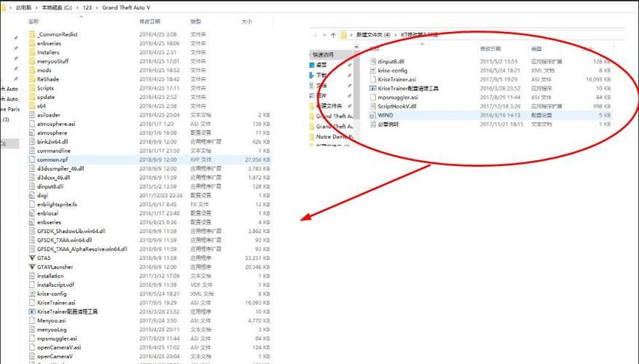Select the menyooStuff folder icon
The width and height of the screenshot is (639, 364).
click(32, 61)
